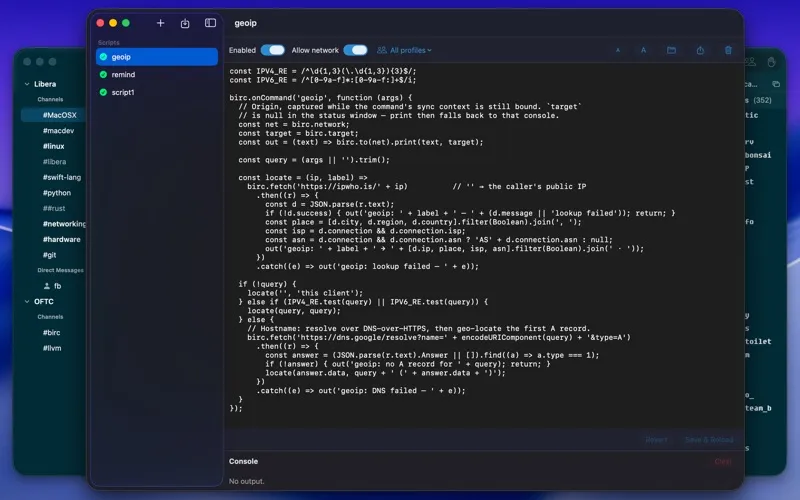Click the import script icon
Screen dimensions: 800x500
coord(185,23)
